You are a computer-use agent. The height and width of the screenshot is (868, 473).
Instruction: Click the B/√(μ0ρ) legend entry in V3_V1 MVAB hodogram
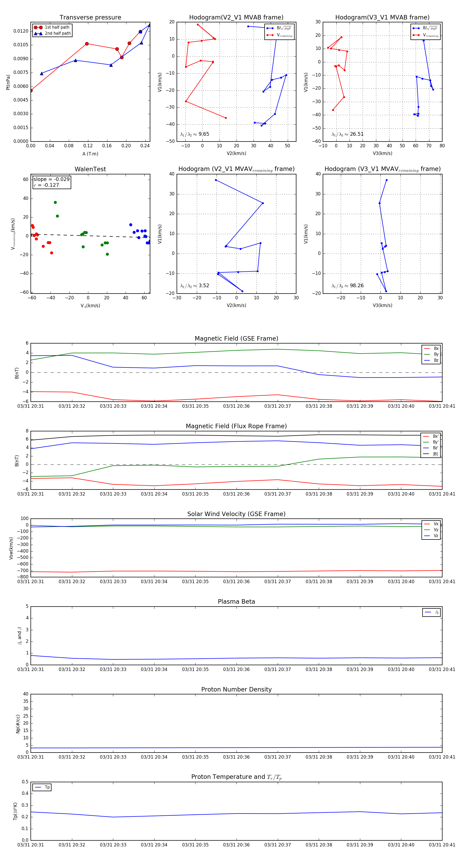(425, 28)
